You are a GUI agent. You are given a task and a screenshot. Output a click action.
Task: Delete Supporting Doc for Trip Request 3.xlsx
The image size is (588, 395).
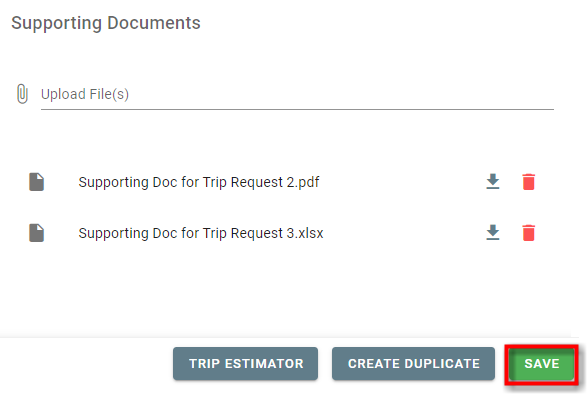[x=528, y=233]
